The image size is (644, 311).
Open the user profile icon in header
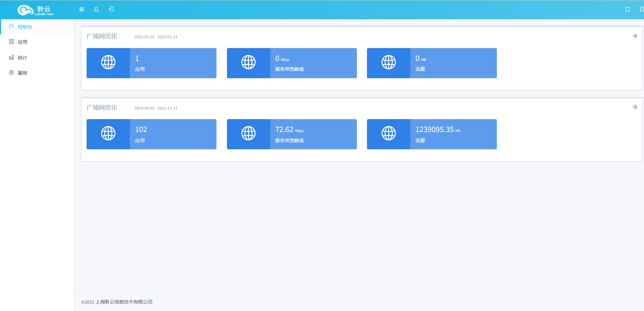96,9
